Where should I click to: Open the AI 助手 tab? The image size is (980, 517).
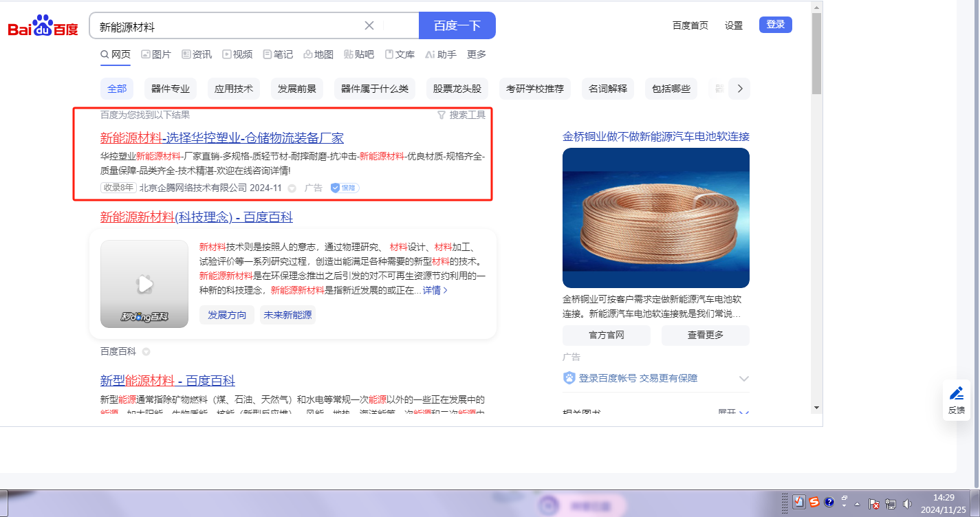coord(441,54)
